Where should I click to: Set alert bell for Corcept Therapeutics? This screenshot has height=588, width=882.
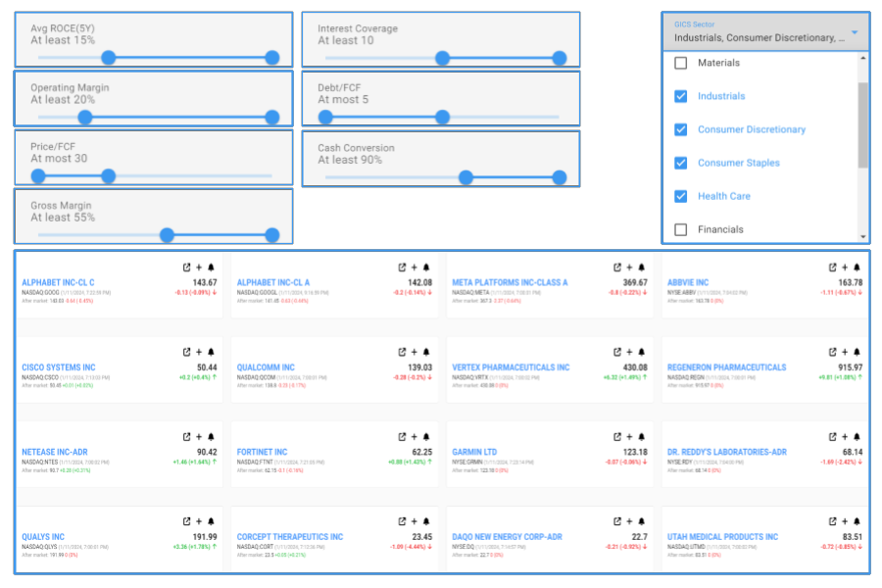click(426, 521)
